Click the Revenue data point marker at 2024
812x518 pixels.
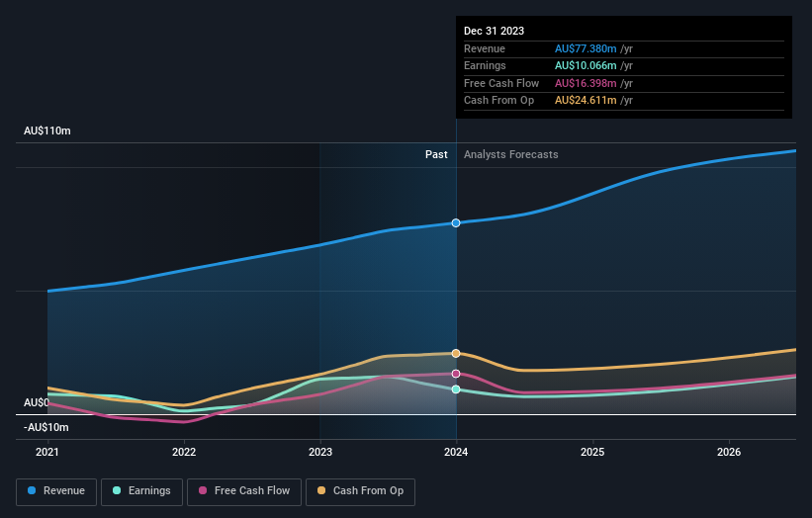point(456,223)
